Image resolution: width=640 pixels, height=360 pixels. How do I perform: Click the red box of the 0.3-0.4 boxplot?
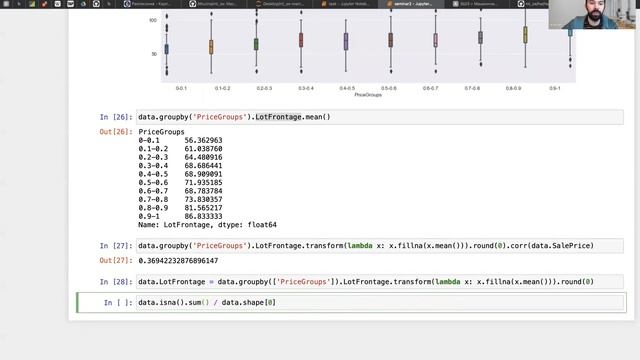[x=301, y=40]
